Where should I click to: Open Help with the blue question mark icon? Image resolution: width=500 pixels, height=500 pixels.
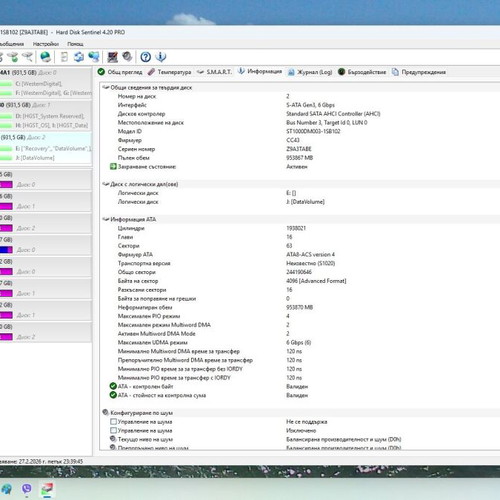coord(145,57)
